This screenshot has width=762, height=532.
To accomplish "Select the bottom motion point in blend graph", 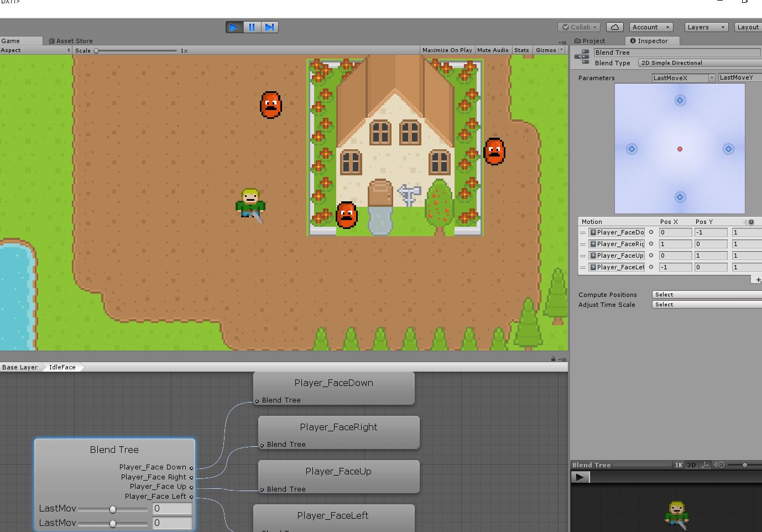I will (680, 197).
